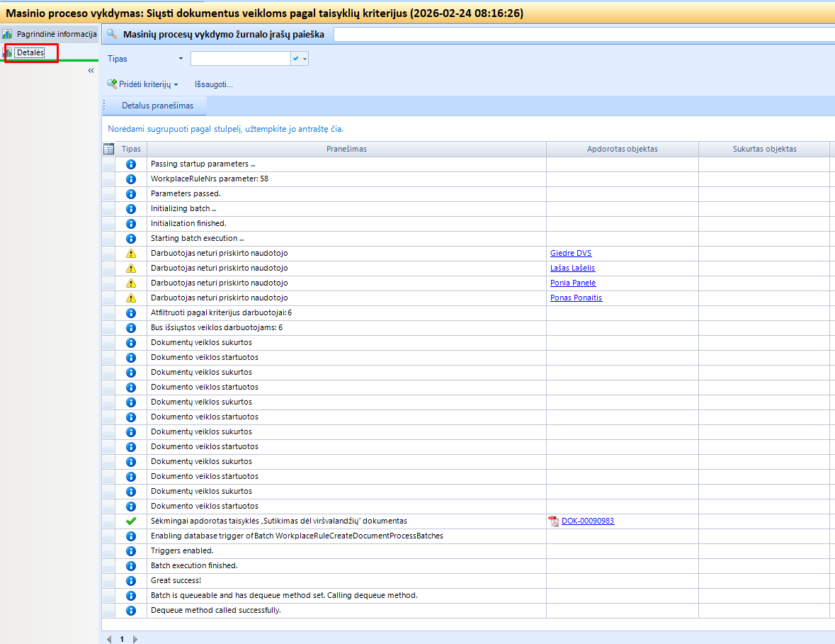Viewport: 835px width, 644px height.
Task: Click the Išsaugoti... button
Action: coord(213,84)
